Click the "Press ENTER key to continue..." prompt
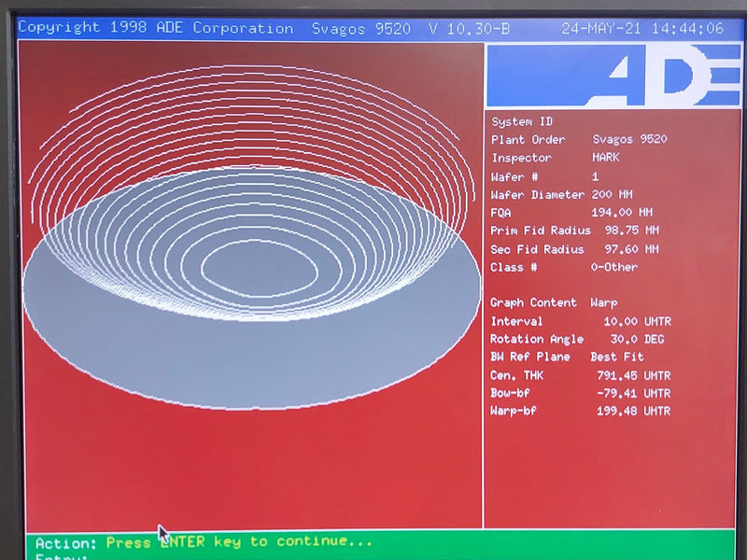 [x=239, y=541]
